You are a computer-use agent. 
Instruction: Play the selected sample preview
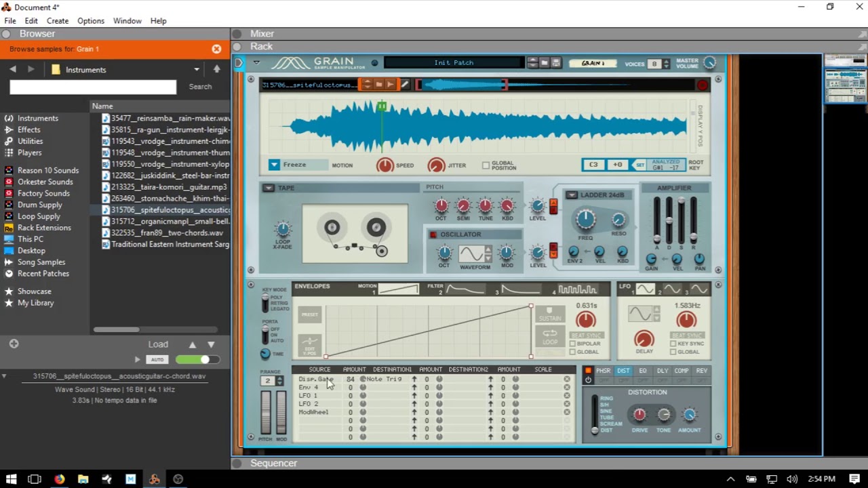click(138, 360)
